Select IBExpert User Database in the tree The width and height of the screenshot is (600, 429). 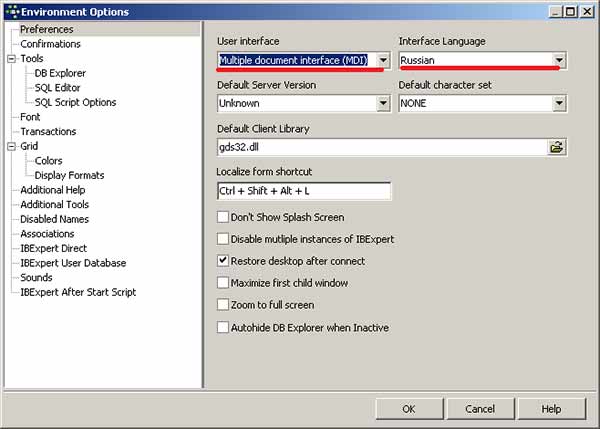73,263
